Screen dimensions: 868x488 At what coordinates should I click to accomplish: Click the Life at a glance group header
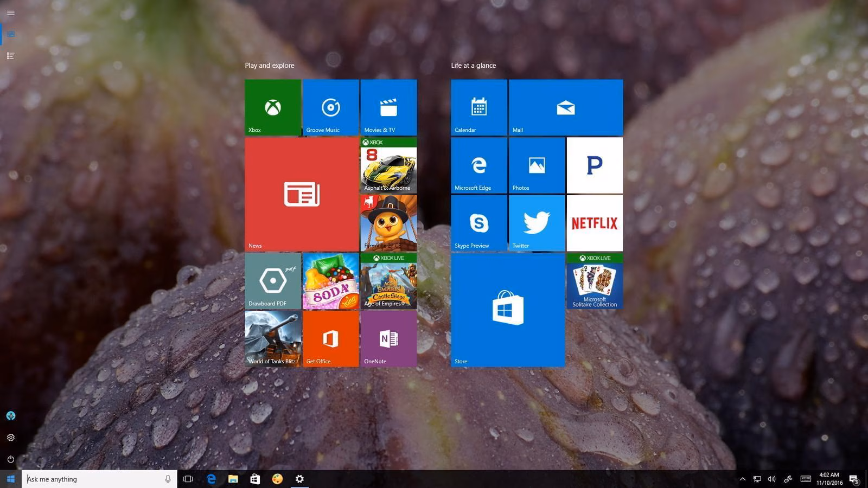(474, 66)
